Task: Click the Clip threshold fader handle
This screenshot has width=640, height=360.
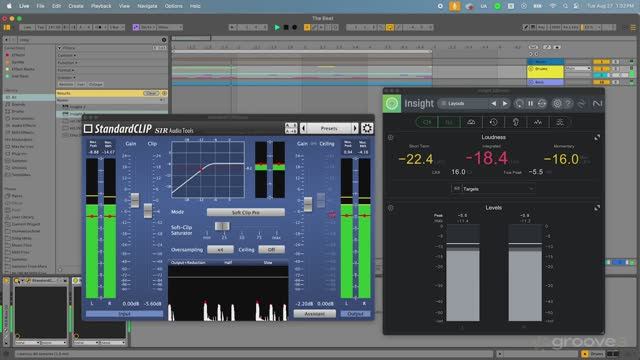Action: point(148,211)
